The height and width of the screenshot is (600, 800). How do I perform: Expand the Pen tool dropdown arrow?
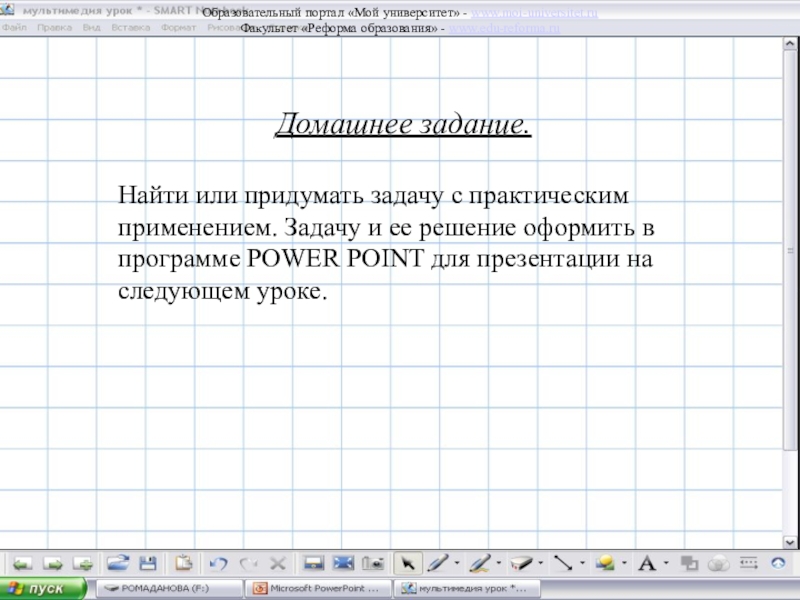457,563
